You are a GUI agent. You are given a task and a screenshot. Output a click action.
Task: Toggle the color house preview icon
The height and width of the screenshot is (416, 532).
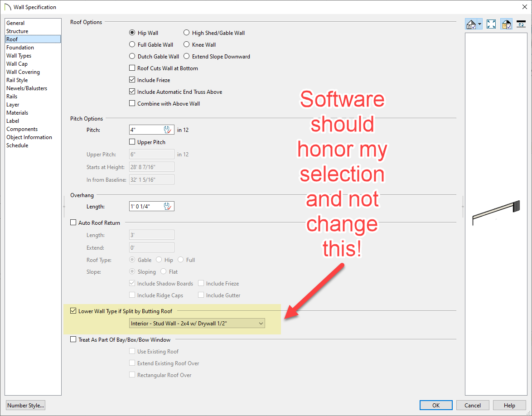tap(506, 24)
